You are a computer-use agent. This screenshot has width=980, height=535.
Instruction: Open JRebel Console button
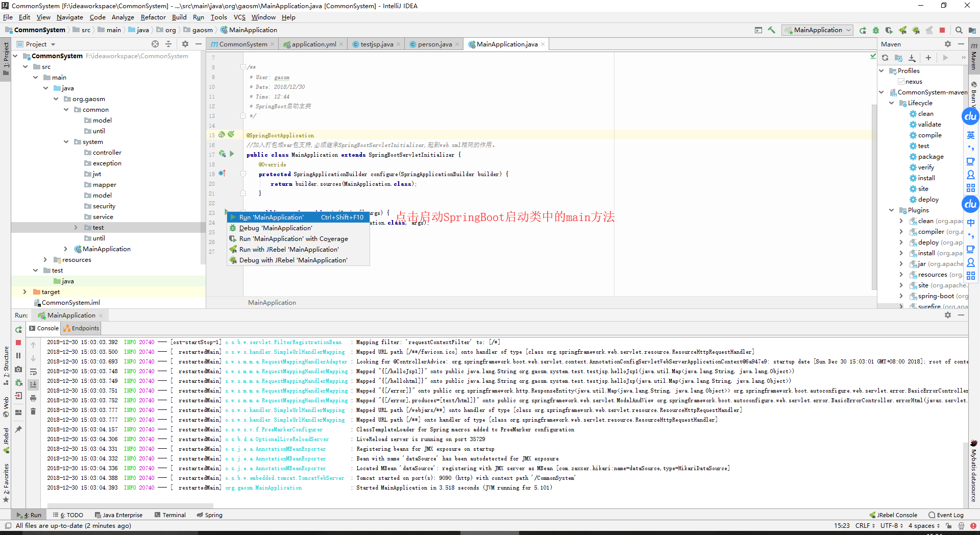(x=893, y=515)
